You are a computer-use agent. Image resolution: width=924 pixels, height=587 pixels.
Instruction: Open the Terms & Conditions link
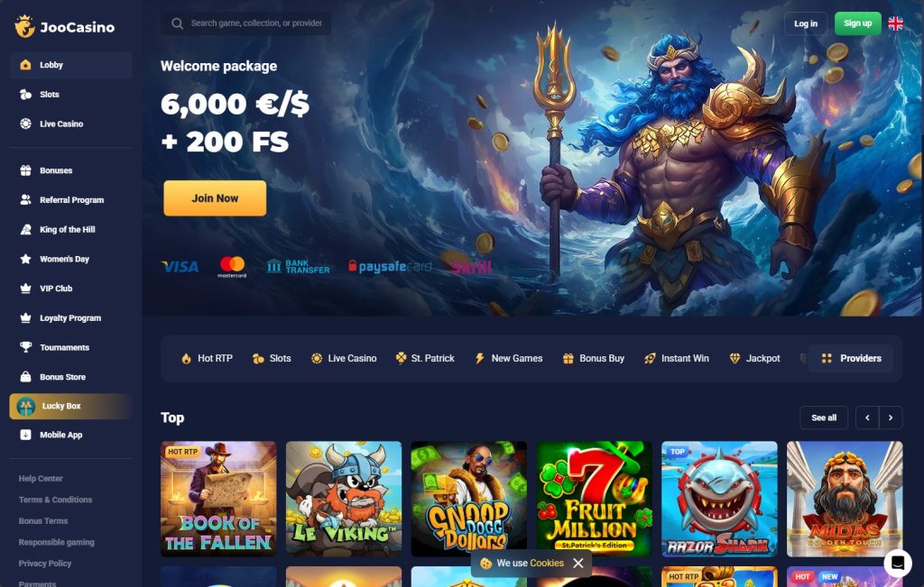(55, 500)
